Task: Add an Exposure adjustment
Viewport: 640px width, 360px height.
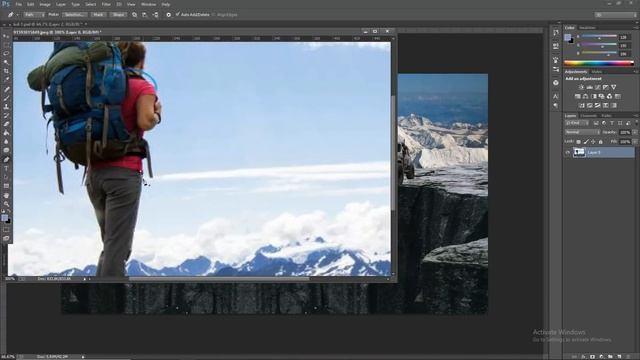Action: pyautogui.click(x=605, y=87)
